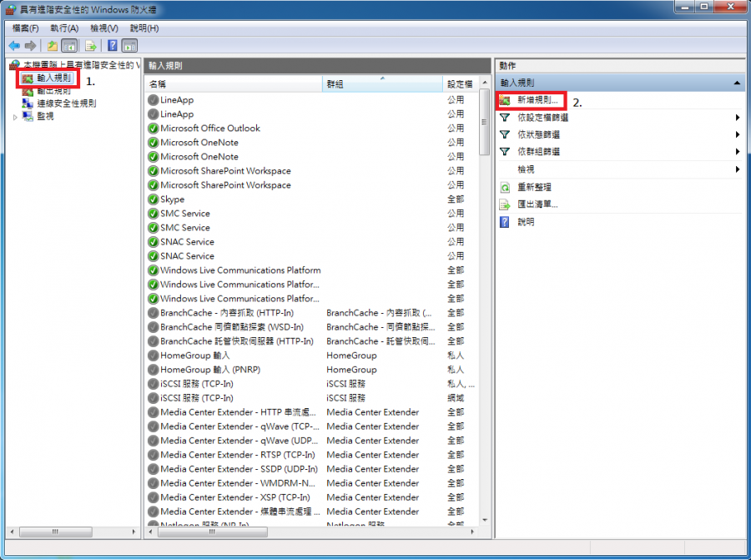The image size is (751, 560).
Task: Click 匯出清單... in the actions pane
Action: [x=537, y=204]
